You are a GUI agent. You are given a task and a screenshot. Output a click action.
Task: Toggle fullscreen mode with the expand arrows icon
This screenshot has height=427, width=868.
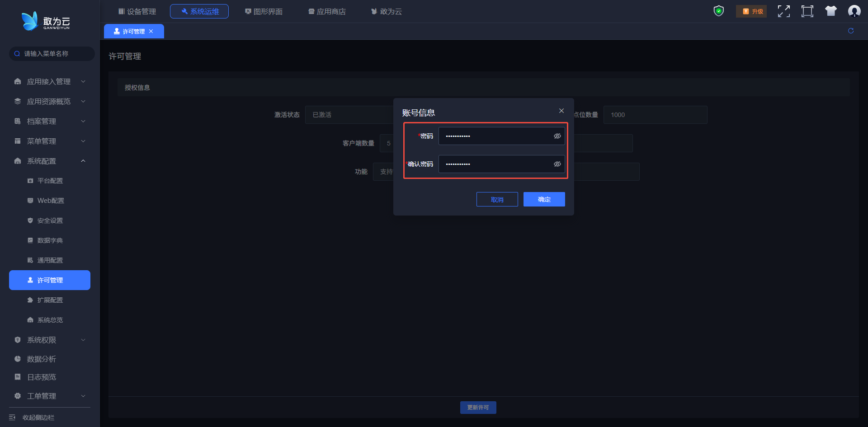coord(784,11)
